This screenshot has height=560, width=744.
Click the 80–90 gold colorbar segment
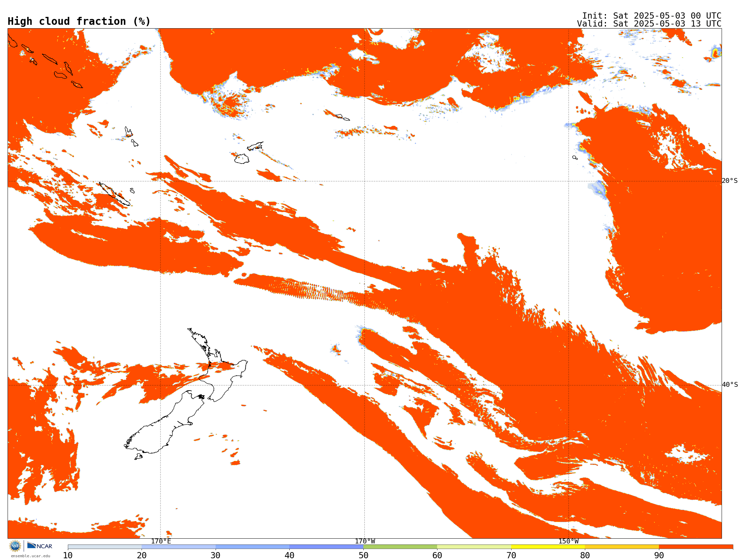tap(622, 547)
